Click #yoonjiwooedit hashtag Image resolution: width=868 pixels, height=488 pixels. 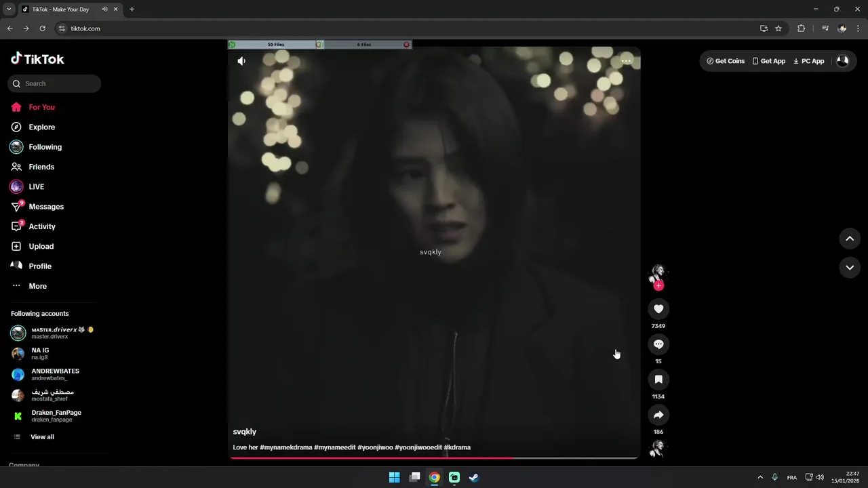[x=418, y=447]
